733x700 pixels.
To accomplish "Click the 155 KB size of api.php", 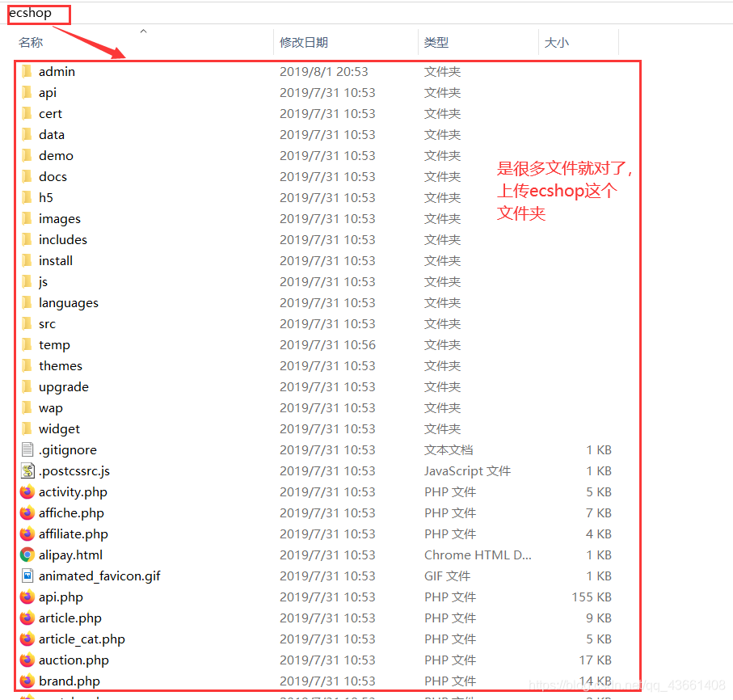I will coord(592,597).
